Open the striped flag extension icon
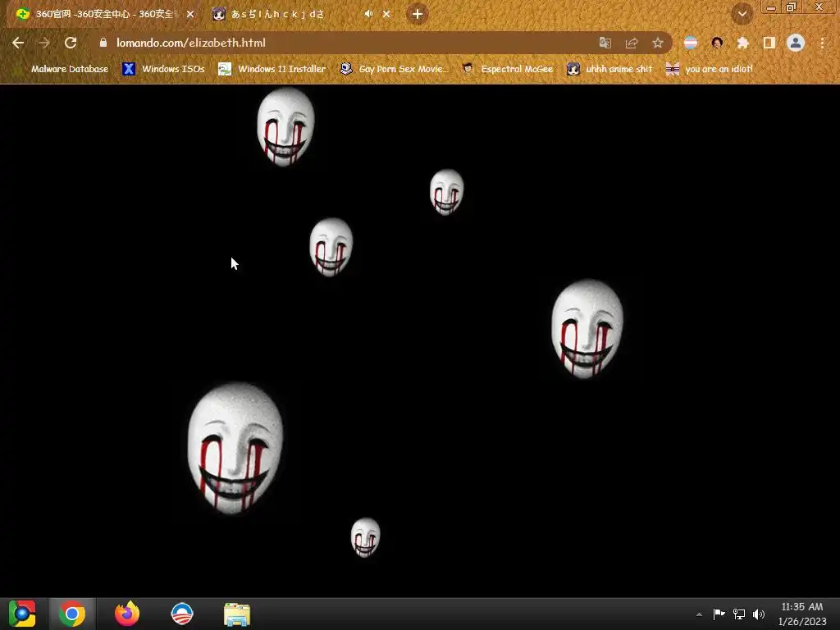Viewport: 840px width, 630px height. coord(691,43)
